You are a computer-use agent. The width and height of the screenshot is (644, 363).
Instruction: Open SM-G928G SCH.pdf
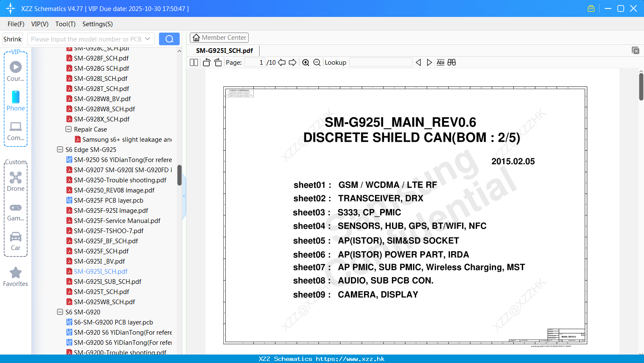pos(101,68)
